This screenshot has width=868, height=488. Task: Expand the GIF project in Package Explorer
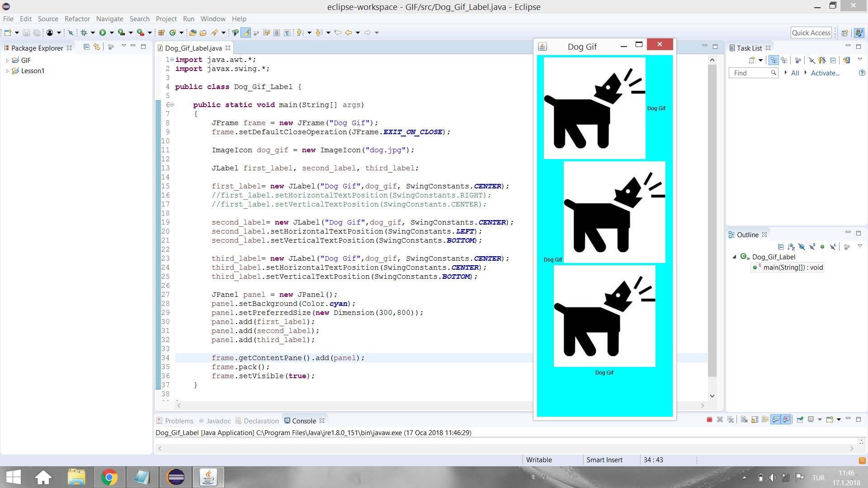pos(7,60)
